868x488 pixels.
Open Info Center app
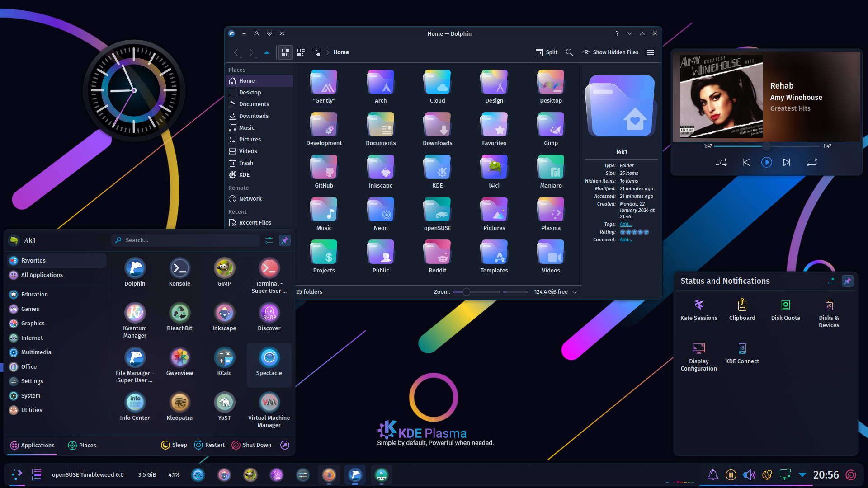tap(135, 406)
